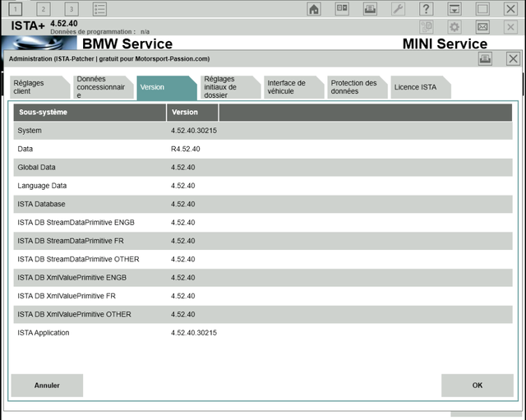Select the Data row

(263, 149)
